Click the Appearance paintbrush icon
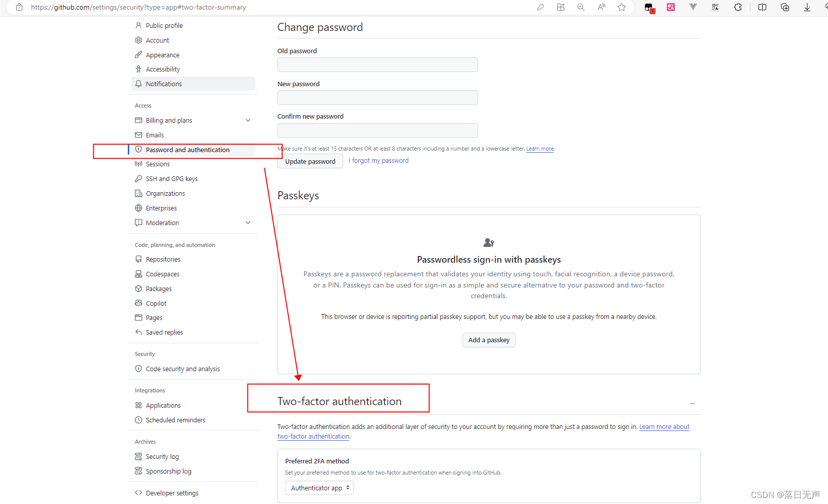The width and height of the screenshot is (828, 504). coord(138,55)
